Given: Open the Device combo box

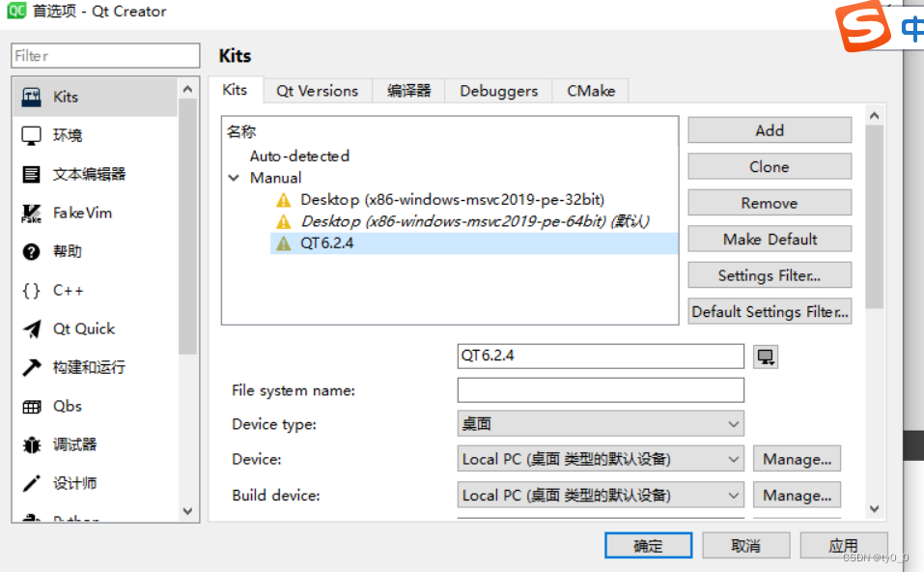Looking at the screenshot, I should pyautogui.click(x=601, y=459).
